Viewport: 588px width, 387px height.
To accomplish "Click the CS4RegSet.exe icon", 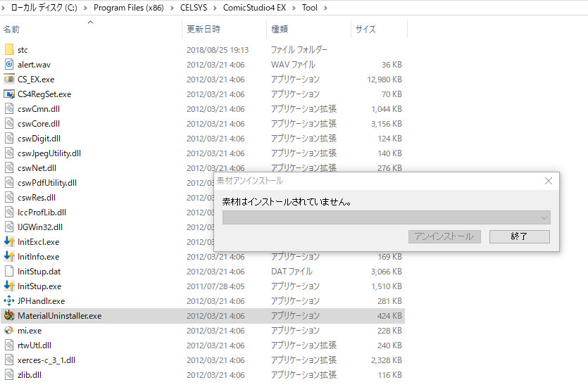I will [x=9, y=94].
